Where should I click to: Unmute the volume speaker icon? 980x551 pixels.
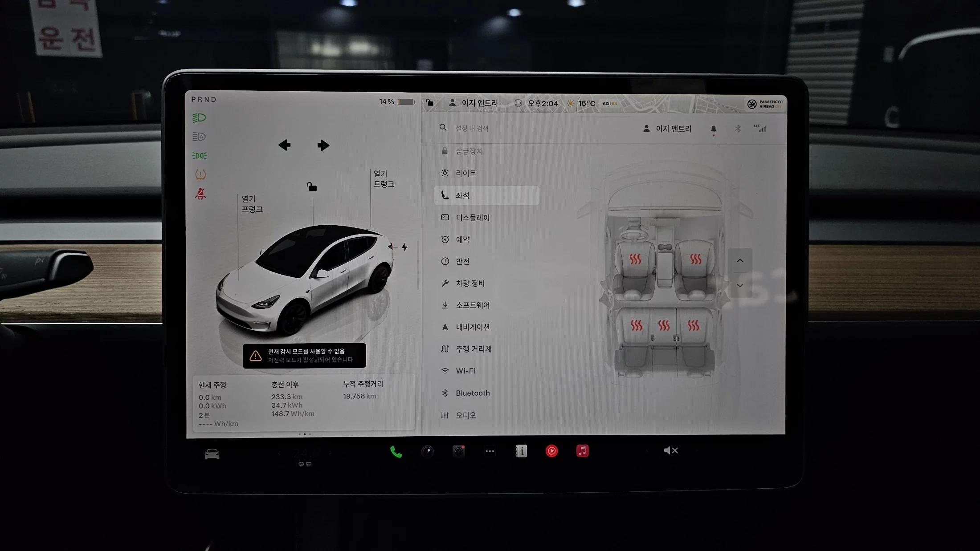(670, 450)
